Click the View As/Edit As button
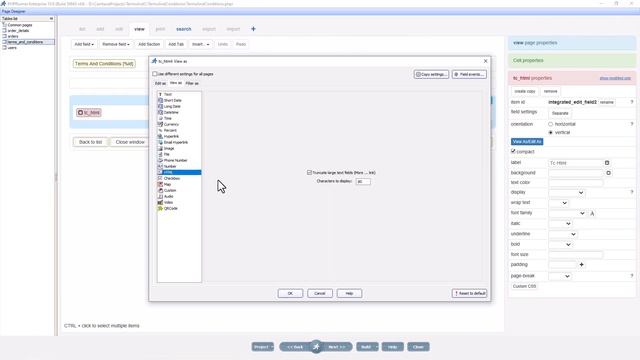Screen dimensions: 640x360 (x=527, y=142)
